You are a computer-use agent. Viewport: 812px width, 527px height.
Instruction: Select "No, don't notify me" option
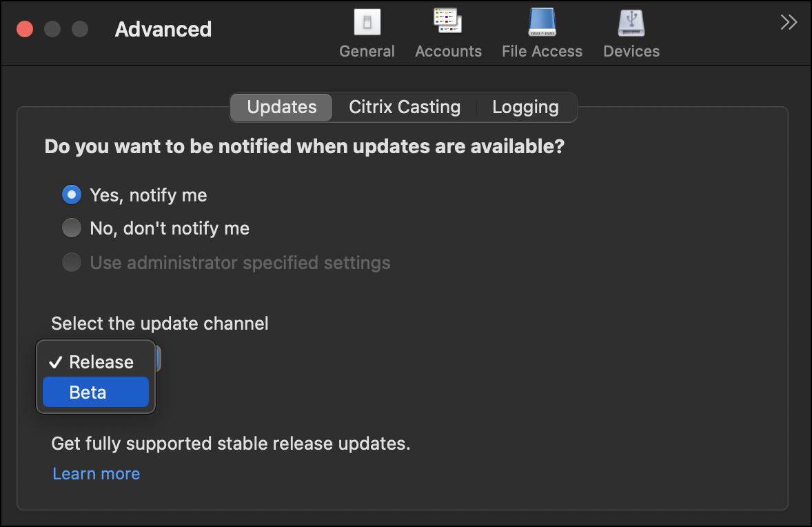pos(72,228)
